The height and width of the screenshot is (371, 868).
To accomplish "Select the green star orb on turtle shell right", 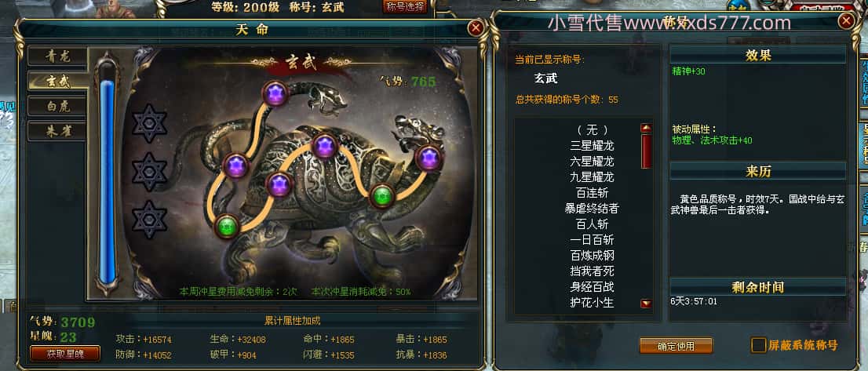I will pos(382,196).
